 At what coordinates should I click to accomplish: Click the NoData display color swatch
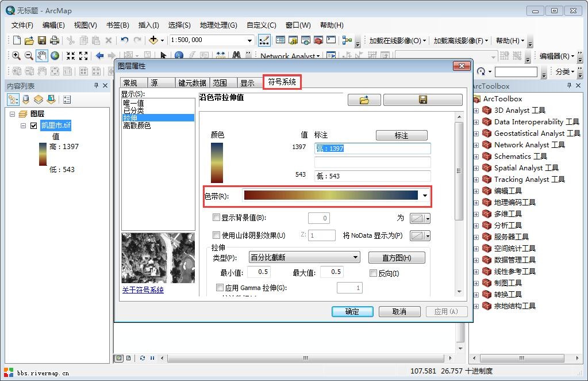pos(420,236)
